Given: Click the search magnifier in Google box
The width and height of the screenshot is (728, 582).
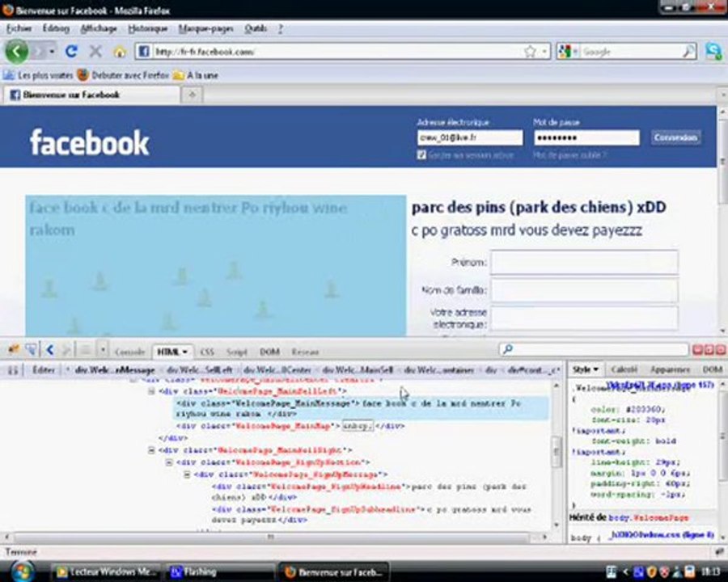Looking at the screenshot, I should pos(688,52).
